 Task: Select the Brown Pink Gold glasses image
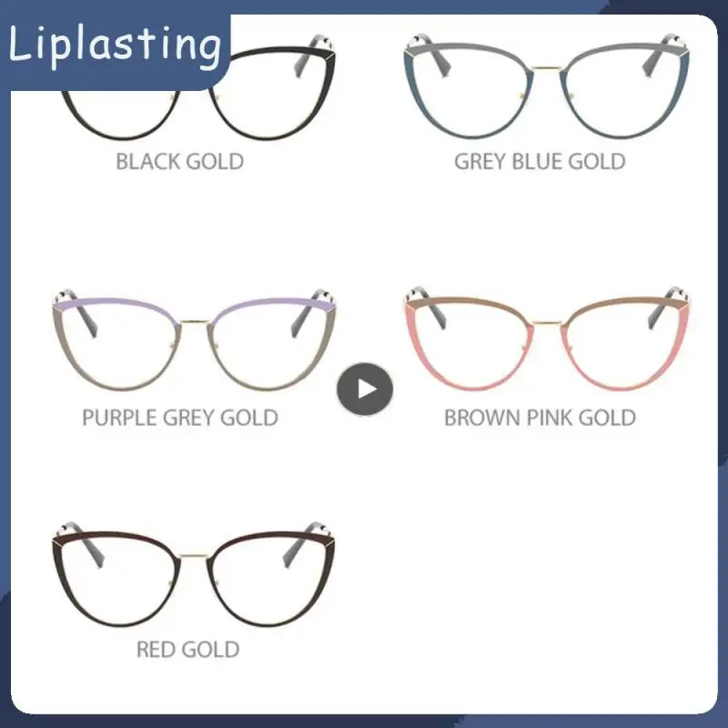547,339
